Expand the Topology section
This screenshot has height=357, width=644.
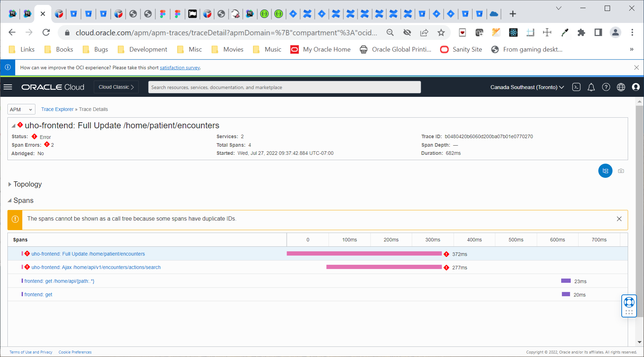point(10,184)
